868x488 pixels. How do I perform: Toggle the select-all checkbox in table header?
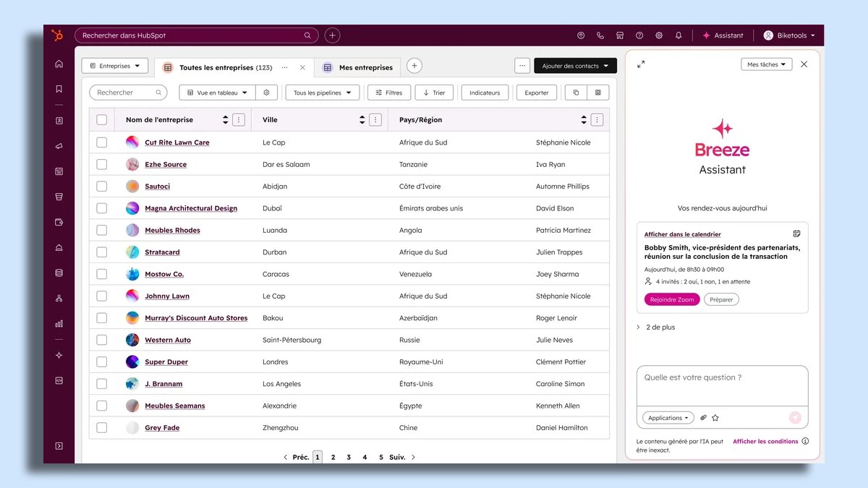pos(101,120)
